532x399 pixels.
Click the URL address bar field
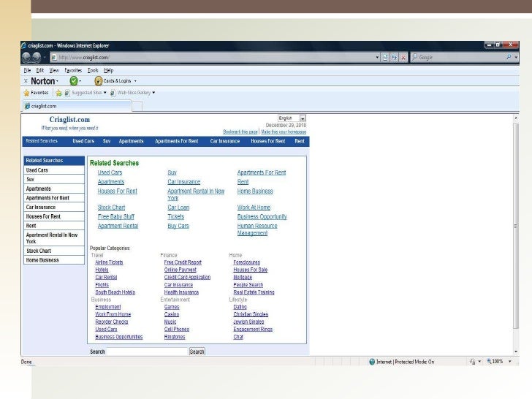point(213,57)
